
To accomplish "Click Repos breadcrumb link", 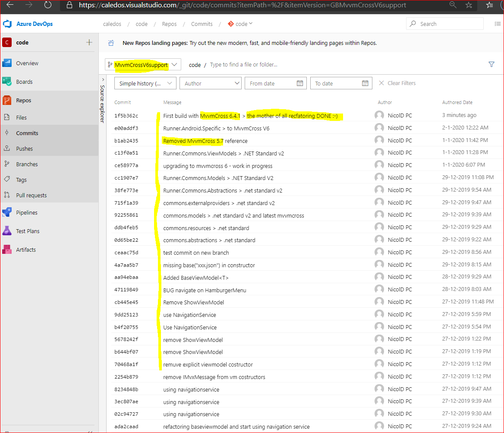I will click(x=170, y=24).
